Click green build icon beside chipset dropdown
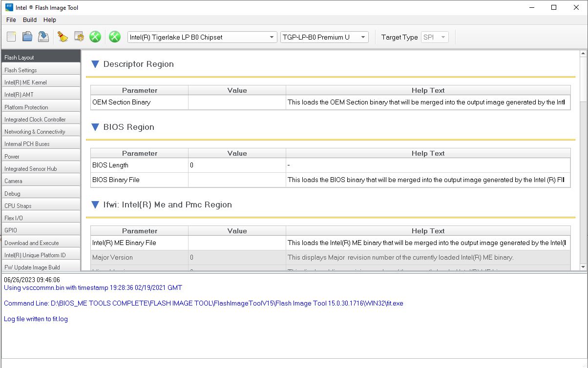The image size is (588, 368). pos(115,37)
